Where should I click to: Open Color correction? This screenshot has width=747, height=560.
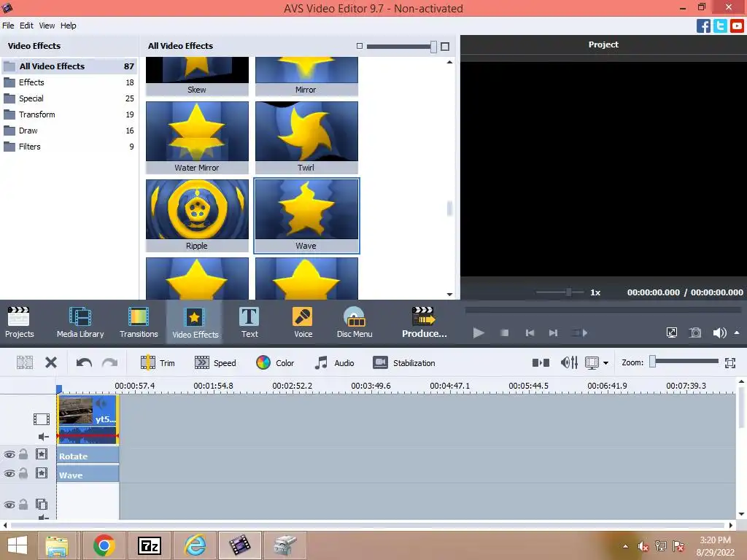click(x=275, y=363)
